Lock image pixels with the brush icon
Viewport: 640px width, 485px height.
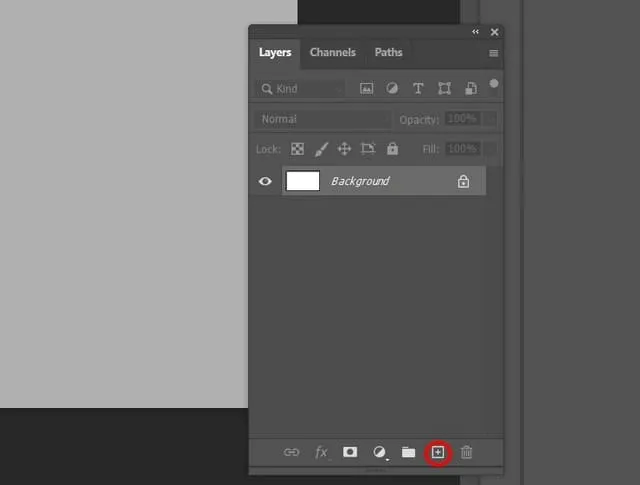coord(322,149)
